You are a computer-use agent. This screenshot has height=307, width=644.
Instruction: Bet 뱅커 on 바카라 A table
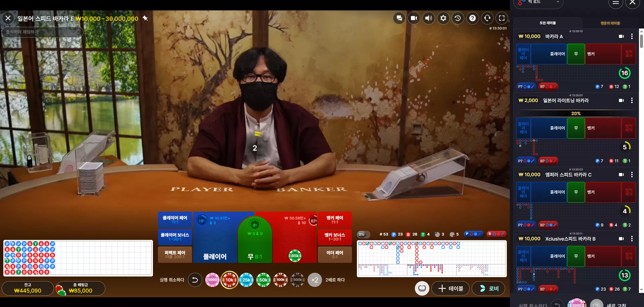pyautogui.click(x=603, y=54)
